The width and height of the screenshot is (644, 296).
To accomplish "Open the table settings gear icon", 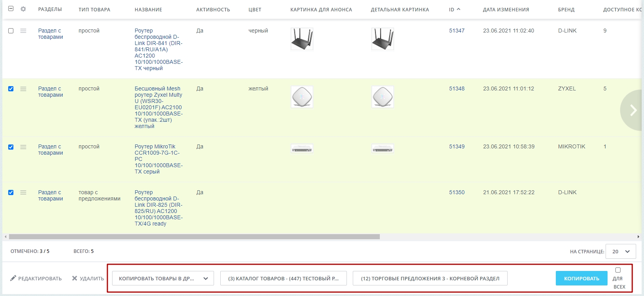I will pyautogui.click(x=23, y=9).
